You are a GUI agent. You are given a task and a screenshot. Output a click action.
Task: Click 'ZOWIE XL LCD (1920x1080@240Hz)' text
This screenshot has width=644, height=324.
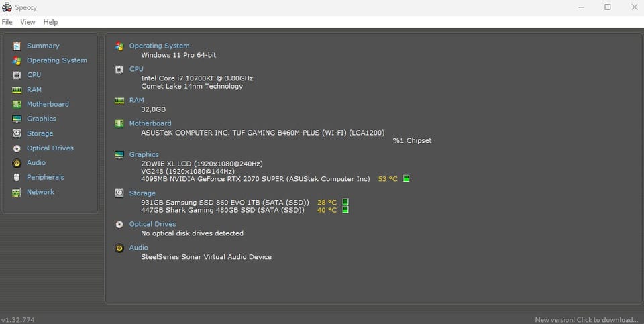pyautogui.click(x=202, y=164)
